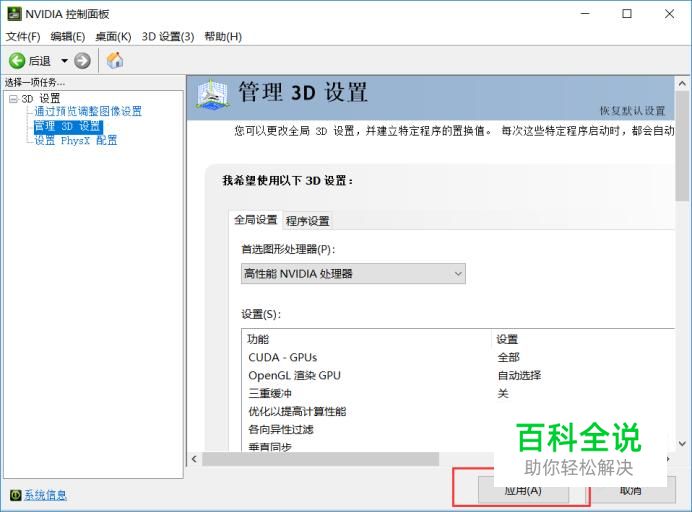
Task: Open the 文件(F) menu
Action: pyautogui.click(x=23, y=37)
